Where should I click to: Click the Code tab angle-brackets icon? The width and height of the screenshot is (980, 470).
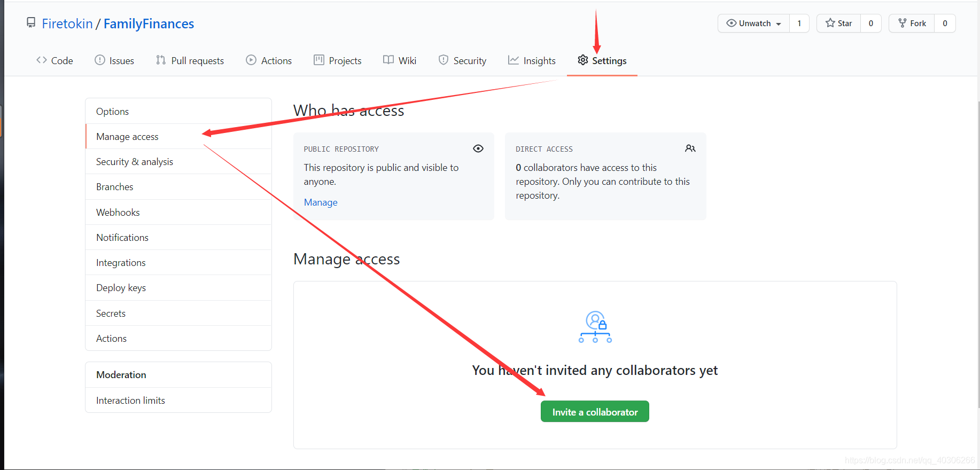(x=42, y=60)
